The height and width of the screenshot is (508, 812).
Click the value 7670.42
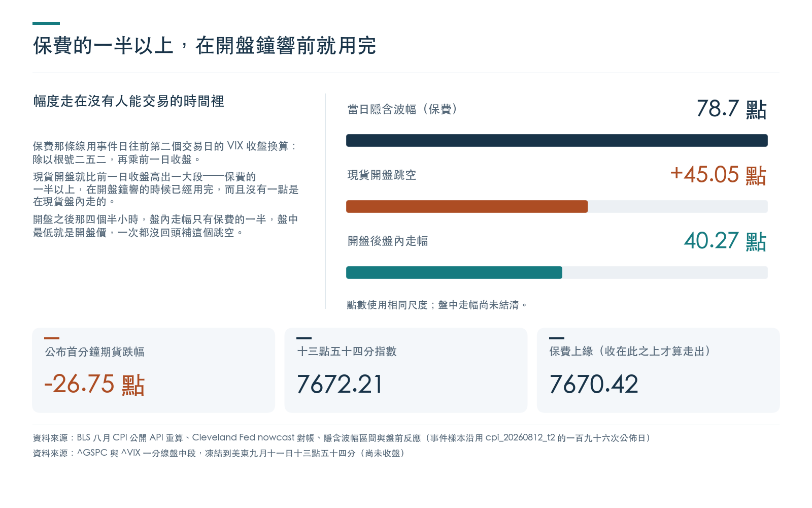[x=594, y=384]
